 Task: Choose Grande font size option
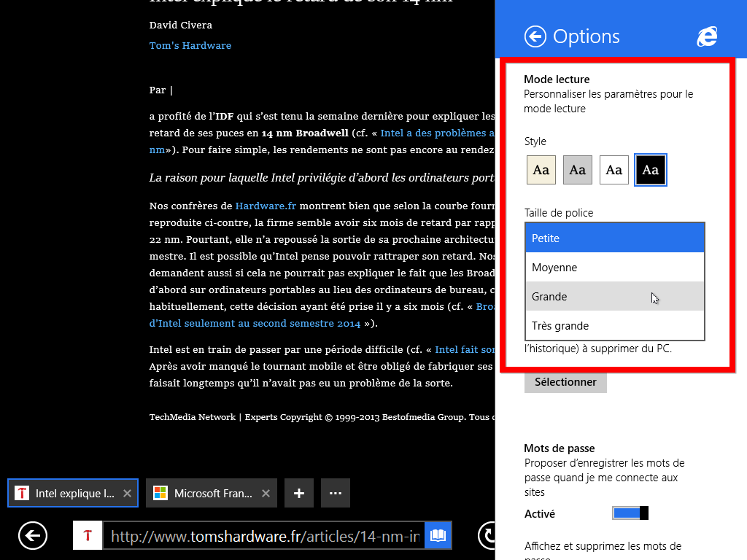(614, 296)
